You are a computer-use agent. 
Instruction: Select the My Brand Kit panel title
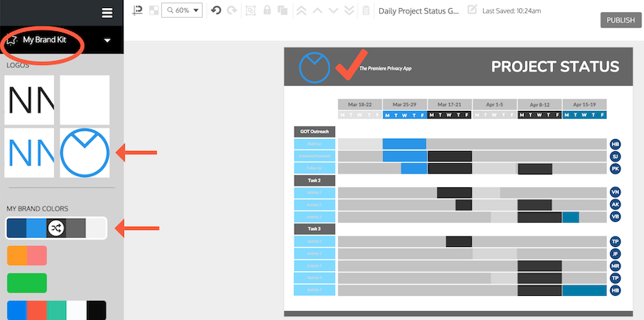coord(44,40)
